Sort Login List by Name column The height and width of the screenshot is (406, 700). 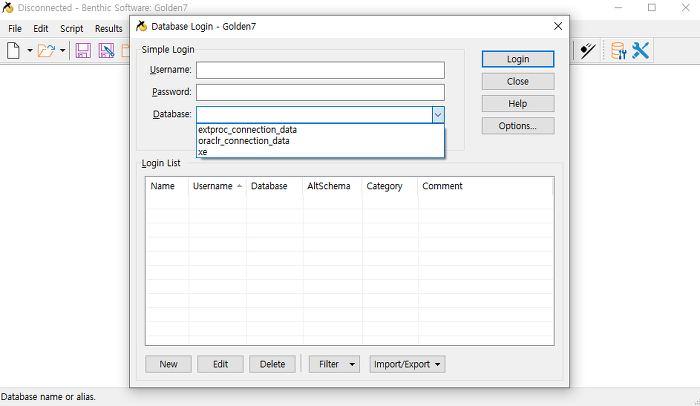(167, 186)
